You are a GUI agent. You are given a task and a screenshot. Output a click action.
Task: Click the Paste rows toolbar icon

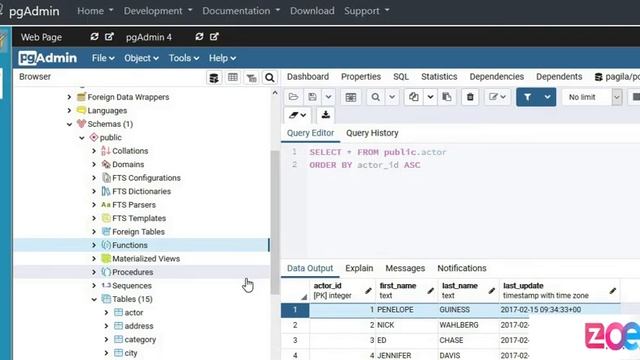447,97
